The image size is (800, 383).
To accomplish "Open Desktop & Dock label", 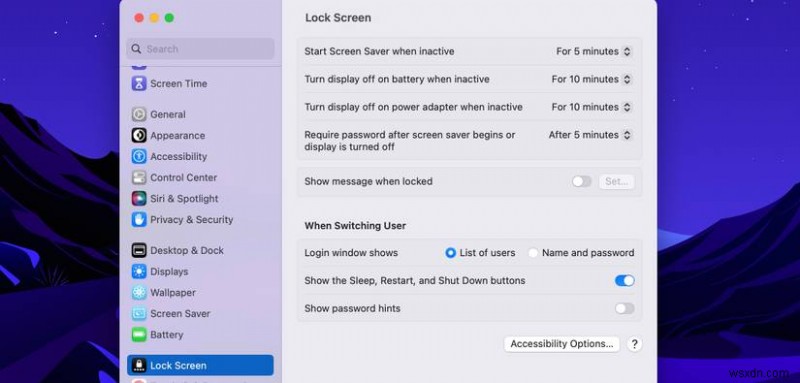I will click(x=187, y=250).
